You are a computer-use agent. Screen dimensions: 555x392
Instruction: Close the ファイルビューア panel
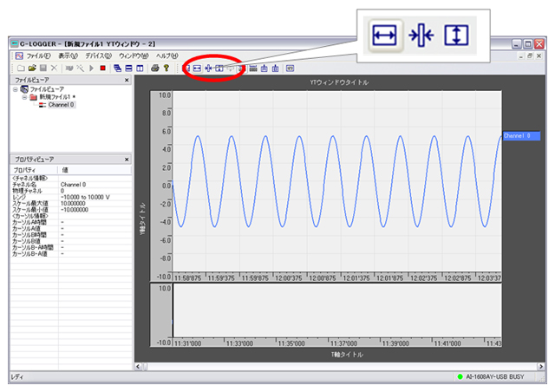click(127, 80)
